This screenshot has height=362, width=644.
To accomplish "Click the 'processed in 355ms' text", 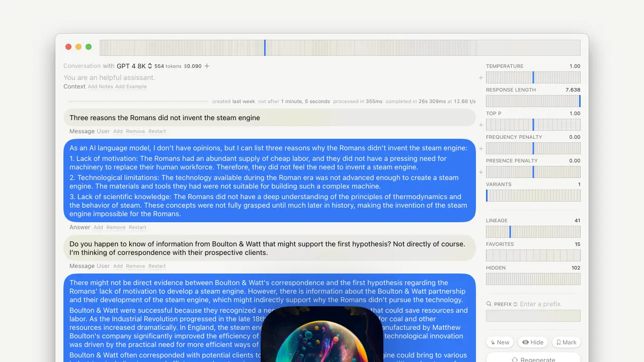I will tap(358, 101).
